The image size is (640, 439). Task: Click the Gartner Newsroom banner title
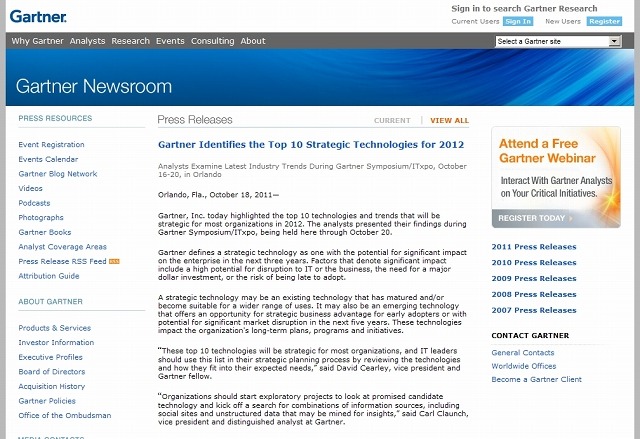click(94, 86)
